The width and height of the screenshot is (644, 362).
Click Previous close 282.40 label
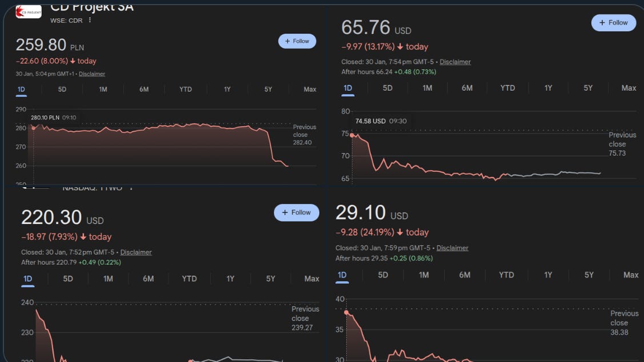pyautogui.click(x=305, y=135)
